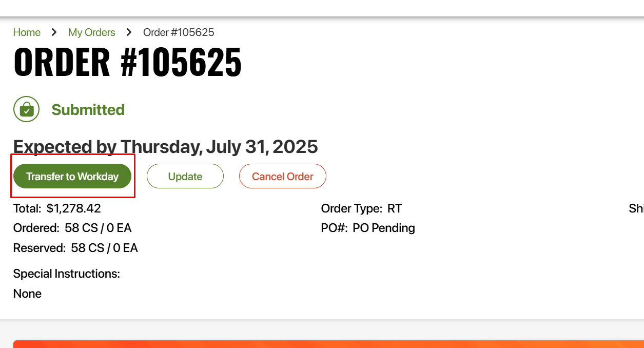The height and width of the screenshot is (348, 644).
Task: Click the Special Instructions label
Action: pos(67,274)
